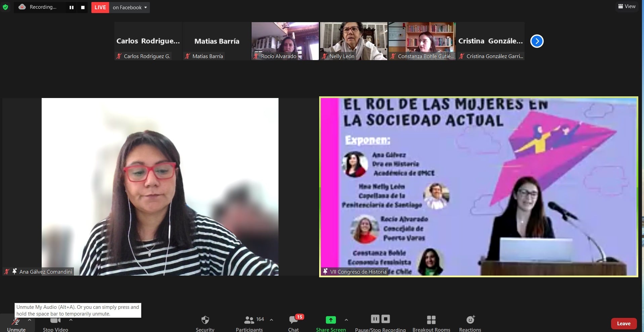
Task: Pause the recording from the top bar
Action: tap(71, 7)
